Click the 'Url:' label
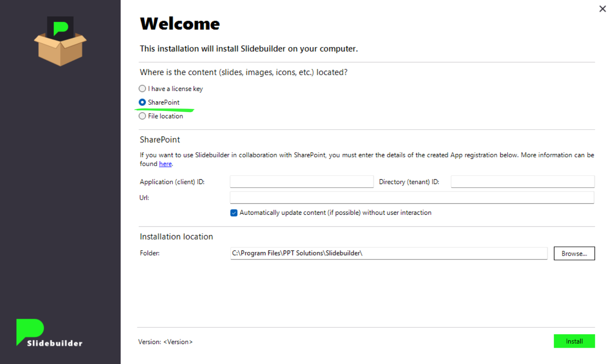Screen dimensions: 611x364 (x=144, y=198)
